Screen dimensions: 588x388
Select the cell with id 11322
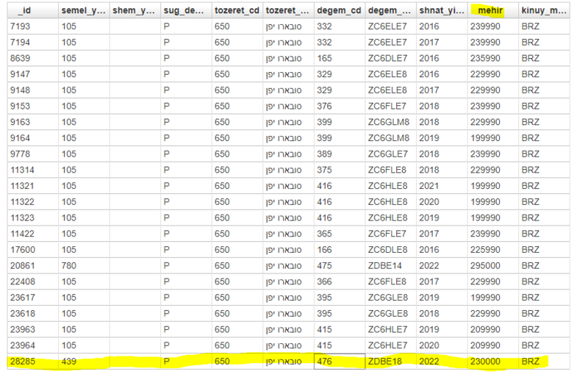click(32, 201)
